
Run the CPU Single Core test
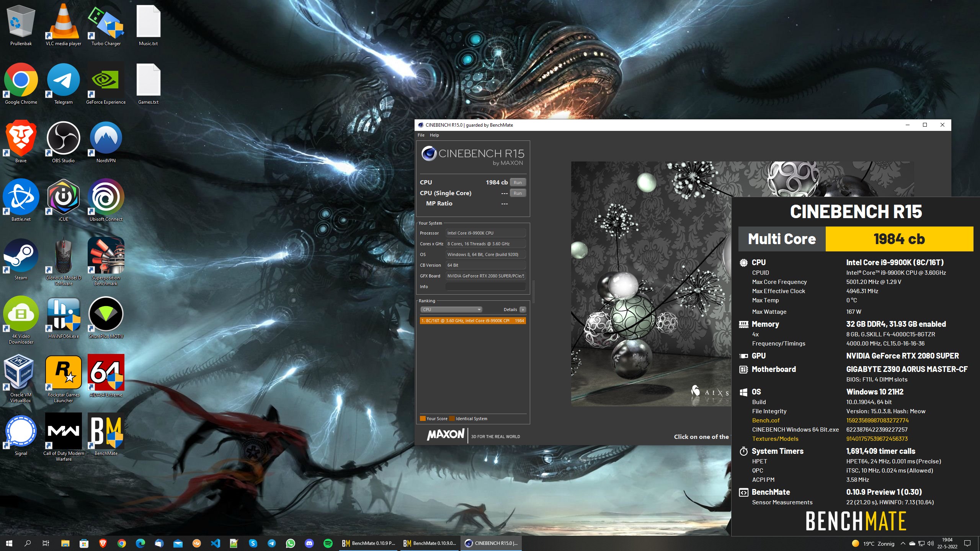(x=518, y=193)
